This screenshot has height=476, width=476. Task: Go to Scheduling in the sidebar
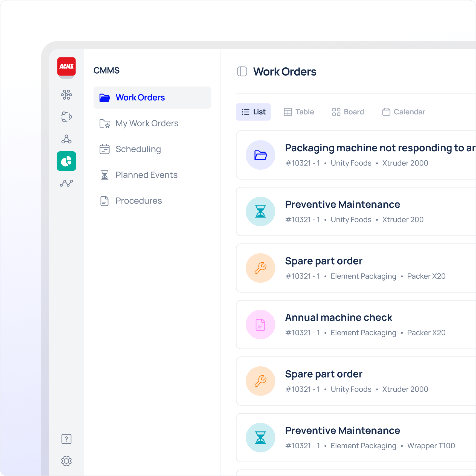138,149
